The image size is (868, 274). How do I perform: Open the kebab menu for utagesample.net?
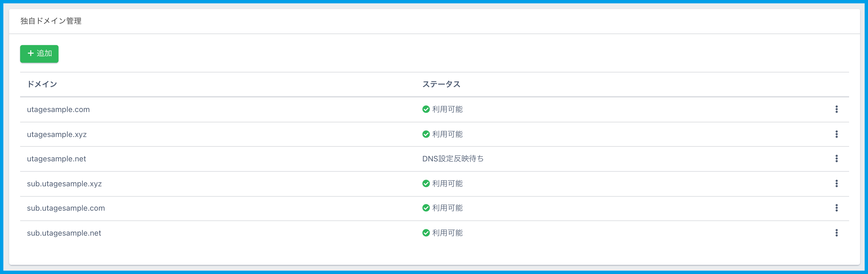[x=836, y=159]
